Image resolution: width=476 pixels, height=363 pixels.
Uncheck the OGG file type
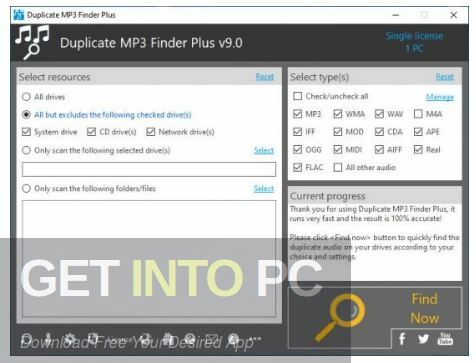297,149
